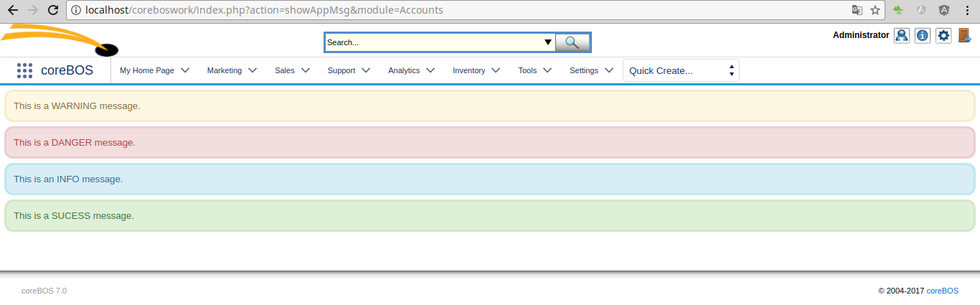Open the Sales menu

point(285,70)
